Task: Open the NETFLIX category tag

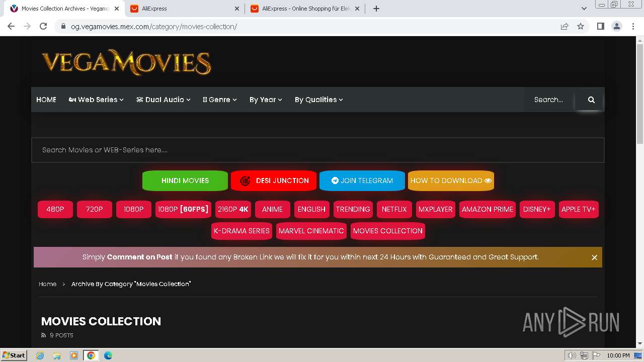Action: pos(394,209)
